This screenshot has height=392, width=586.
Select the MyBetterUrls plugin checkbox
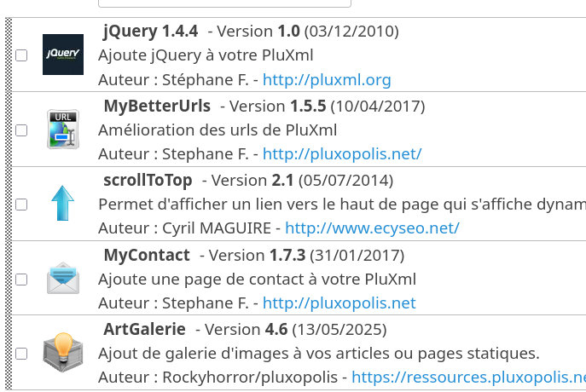tap(21, 130)
